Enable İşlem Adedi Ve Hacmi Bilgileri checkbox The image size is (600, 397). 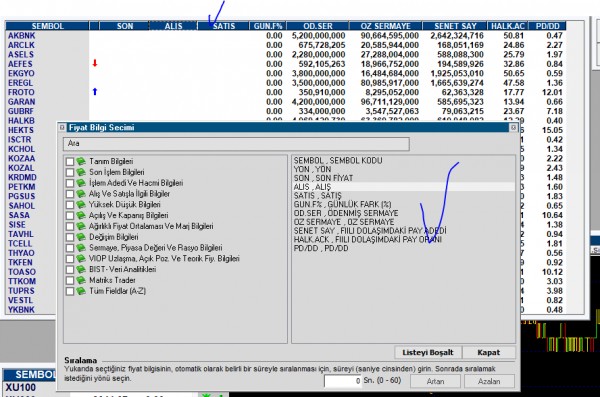tap(70, 183)
